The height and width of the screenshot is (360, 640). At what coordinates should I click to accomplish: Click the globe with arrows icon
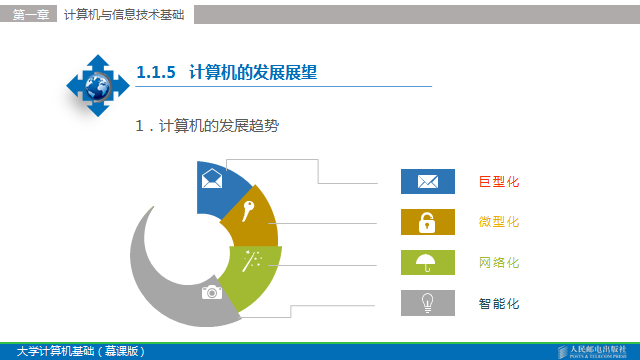pos(98,86)
